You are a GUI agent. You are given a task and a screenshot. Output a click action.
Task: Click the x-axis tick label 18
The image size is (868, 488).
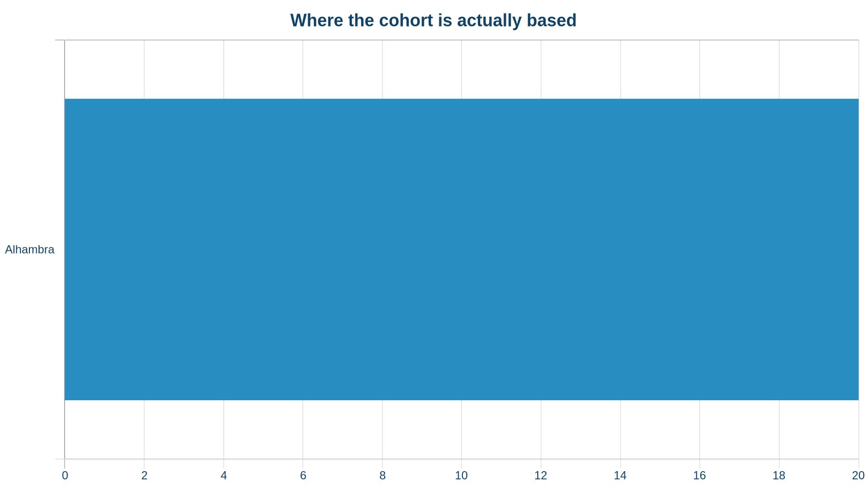click(x=779, y=475)
